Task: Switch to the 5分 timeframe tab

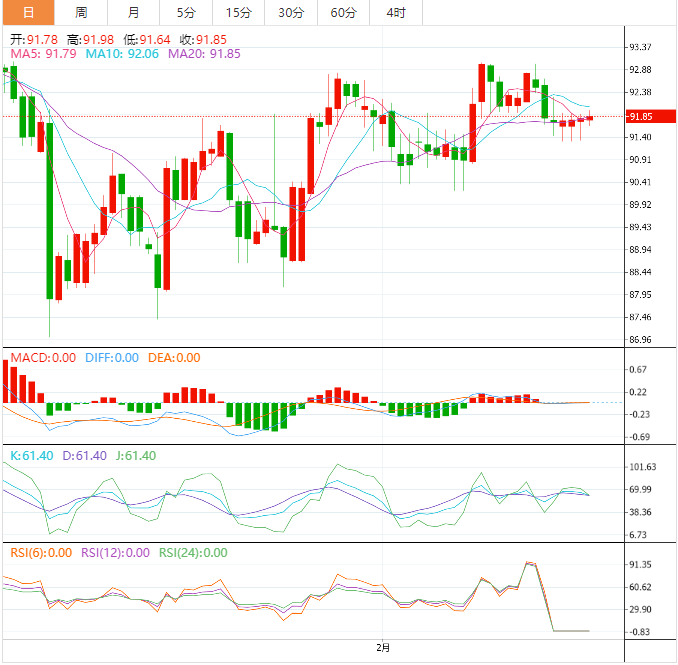Action: 186,13
